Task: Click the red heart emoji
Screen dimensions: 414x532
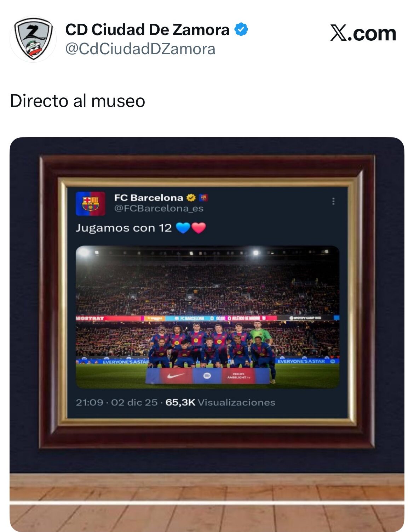Action: (x=199, y=228)
